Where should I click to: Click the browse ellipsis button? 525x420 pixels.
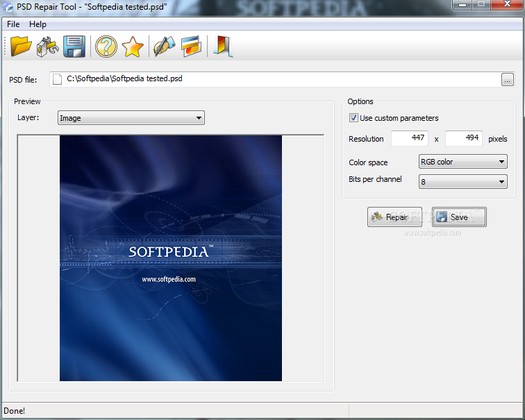click(x=507, y=80)
